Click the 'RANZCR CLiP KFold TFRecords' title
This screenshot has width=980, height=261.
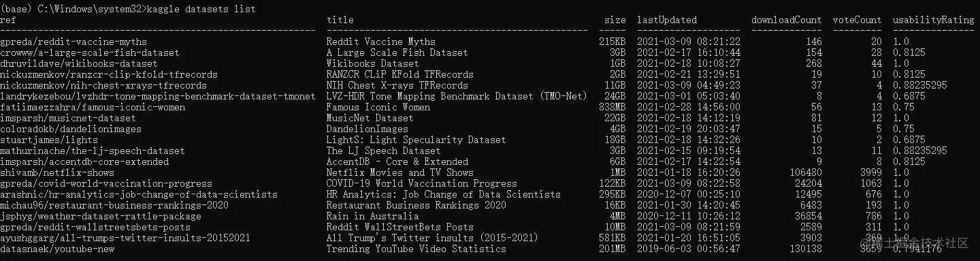[400, 74]
